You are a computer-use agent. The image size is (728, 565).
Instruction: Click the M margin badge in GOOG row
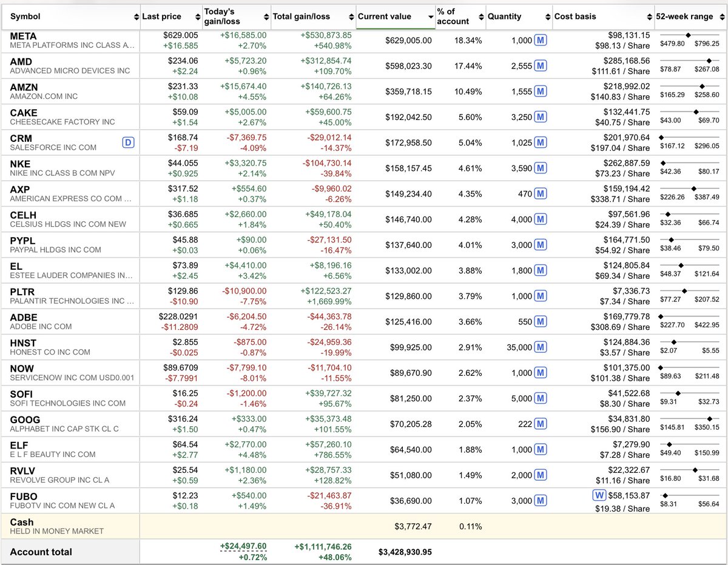pos(541,424)
